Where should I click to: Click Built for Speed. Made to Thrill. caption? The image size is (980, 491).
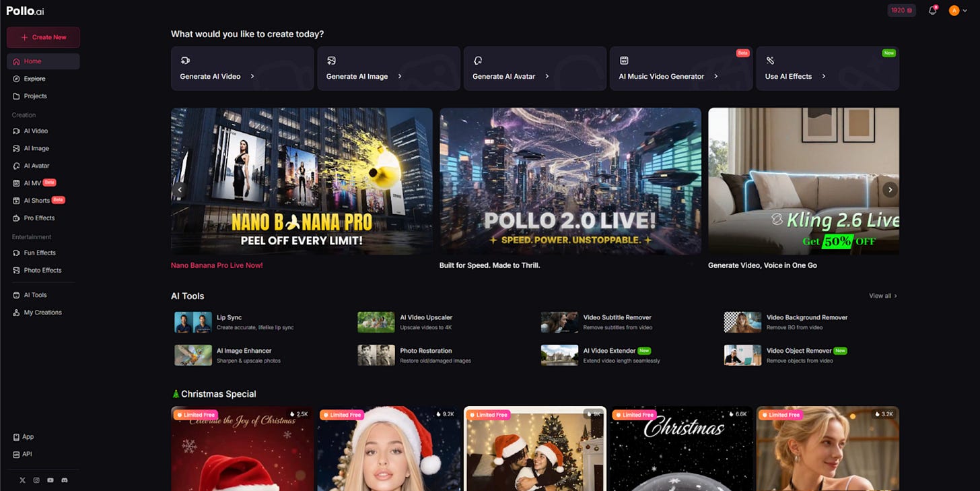point(490,265)
